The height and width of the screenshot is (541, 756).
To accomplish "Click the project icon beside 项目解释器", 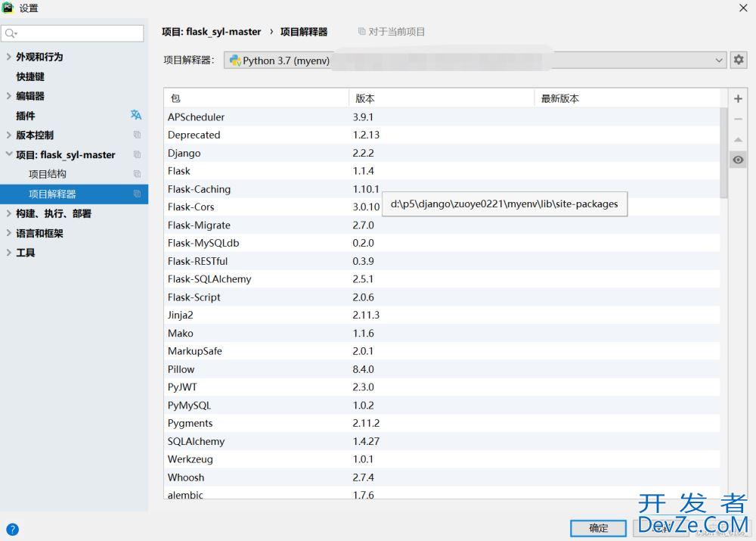I will click(137, 194).
